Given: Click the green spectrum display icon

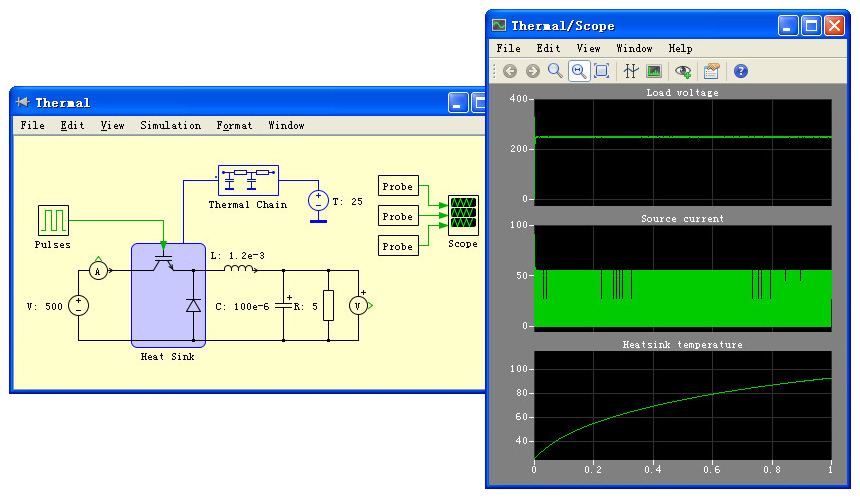Looking at the screenshot, I should (654, 71).
